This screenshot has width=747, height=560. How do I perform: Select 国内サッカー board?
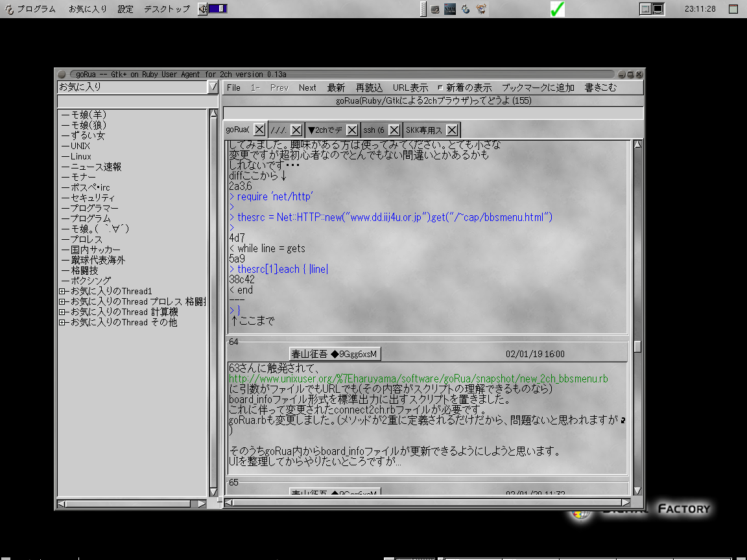click(x=95, y=250)
